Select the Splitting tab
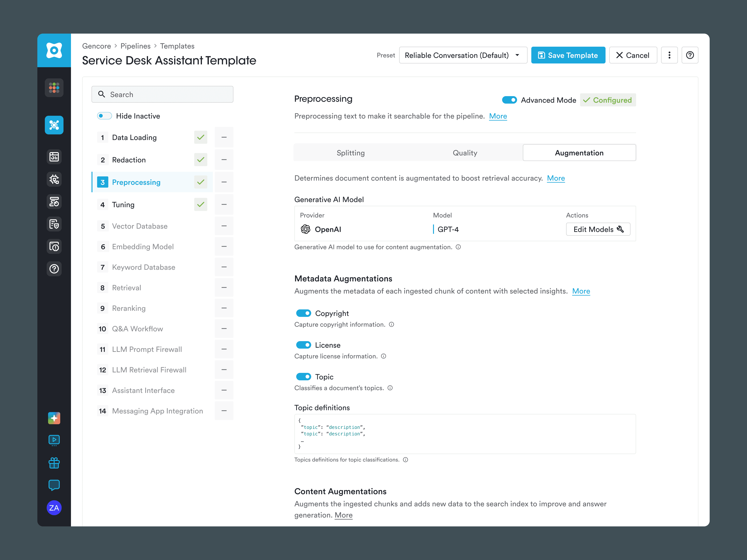The width and height of the screenshot is (747, 560). 351,153
